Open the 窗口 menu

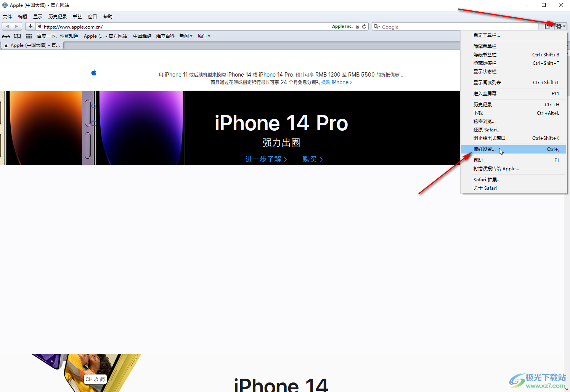[x=93, y=17]
